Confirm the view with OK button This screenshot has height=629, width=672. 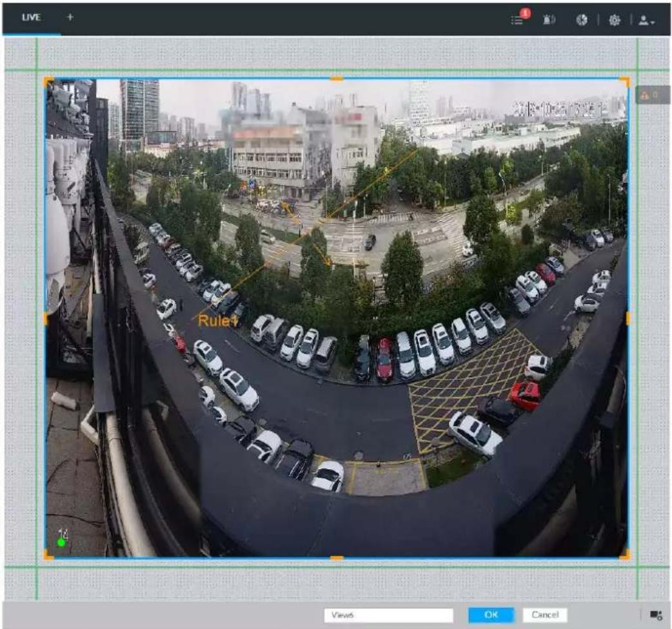(491, 615)
